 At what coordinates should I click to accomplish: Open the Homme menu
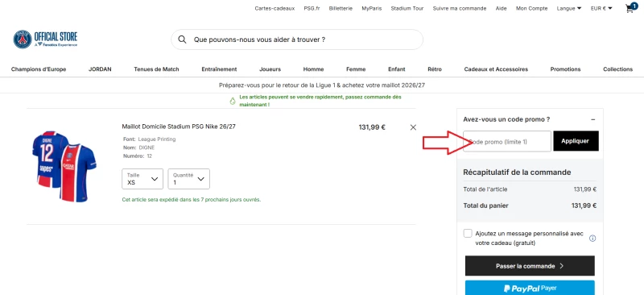pyautogui.click(x=313, y=69)
